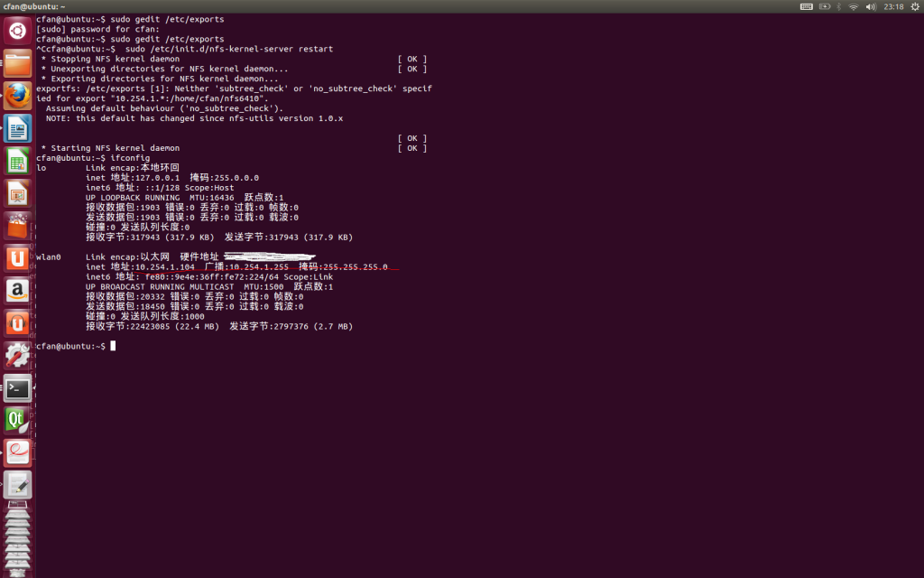This screenshot has width=924, height=578.
Task: Open the session power gear menu
Action: pyautogui.click(x=915, y=6)
